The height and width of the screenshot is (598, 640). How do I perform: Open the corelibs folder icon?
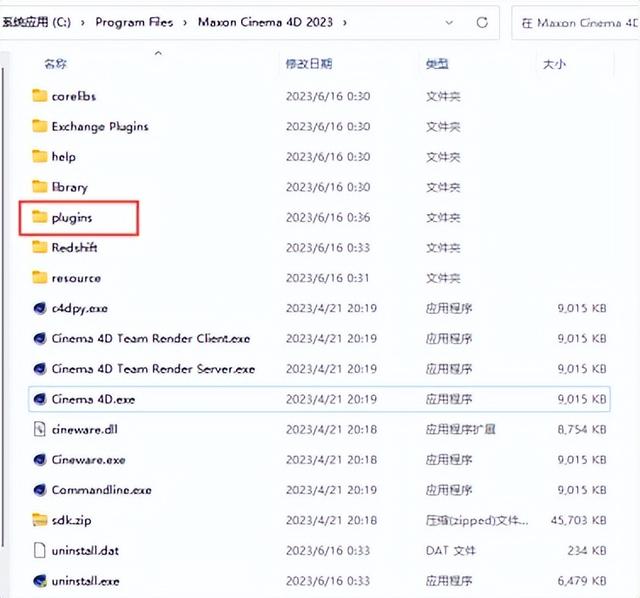40,96
